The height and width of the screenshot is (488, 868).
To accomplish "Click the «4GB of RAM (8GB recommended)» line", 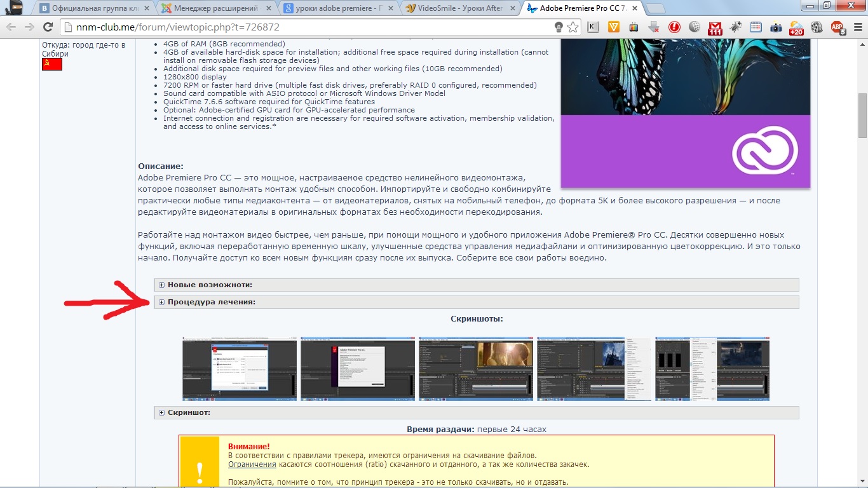I will pyautogui.click(x=224, y=44).
